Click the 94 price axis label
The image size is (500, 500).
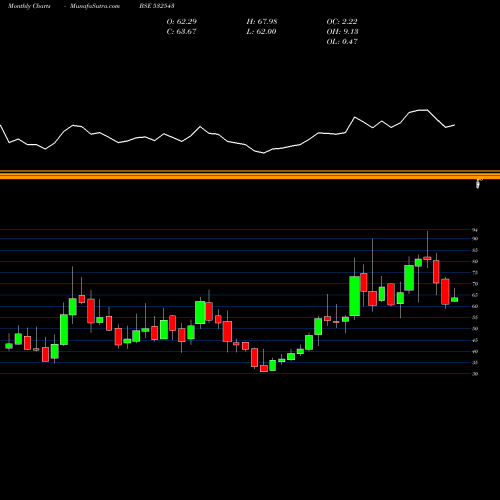point(475,230)
